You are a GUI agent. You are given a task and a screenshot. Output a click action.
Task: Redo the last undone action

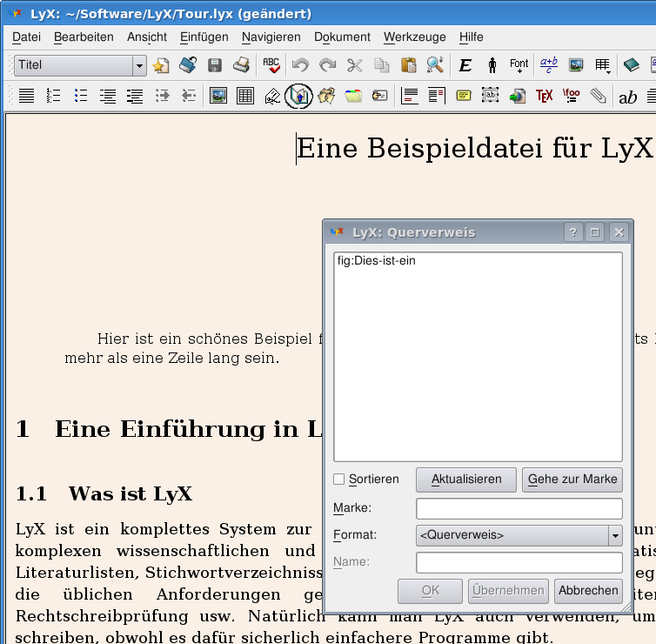pyautogui.click(x=327, y=65)
